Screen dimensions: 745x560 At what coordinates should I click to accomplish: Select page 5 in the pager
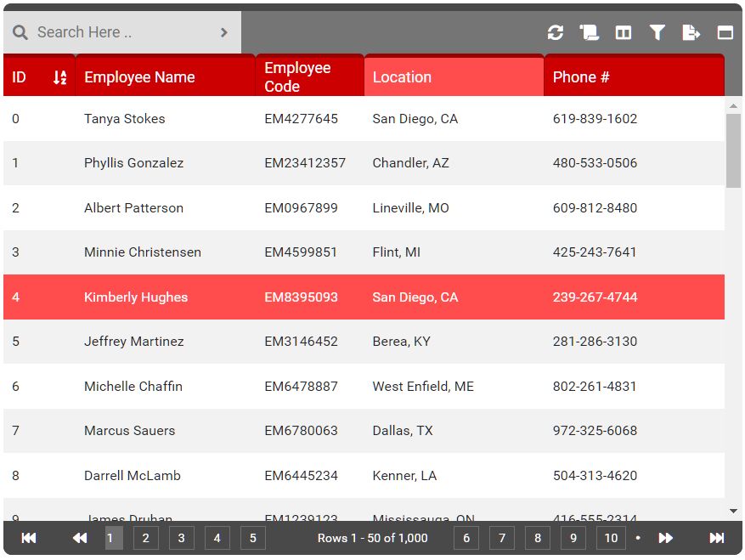(x=253, y=538)
